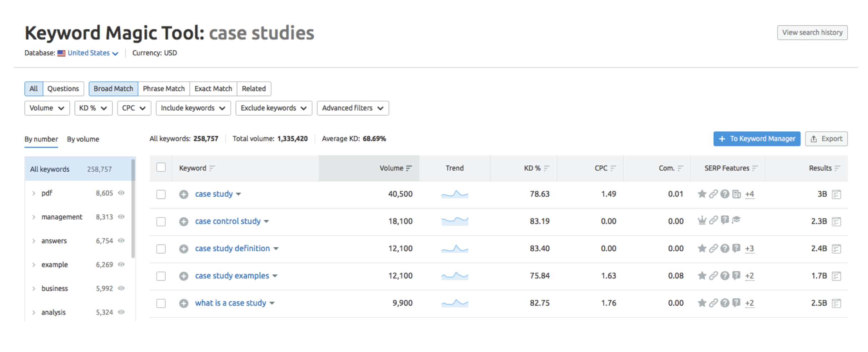
Task: Click View search history button
Action: pyautogui.click(x=812, y=32)
